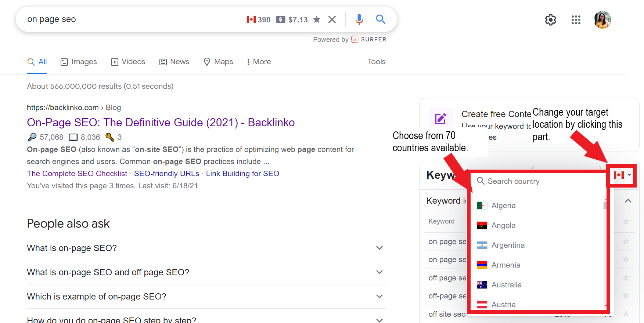Image resolution: width=644 pixels, height=323 pixels.
Task: Click the star icon in search bar
Action: pos(317,19)
